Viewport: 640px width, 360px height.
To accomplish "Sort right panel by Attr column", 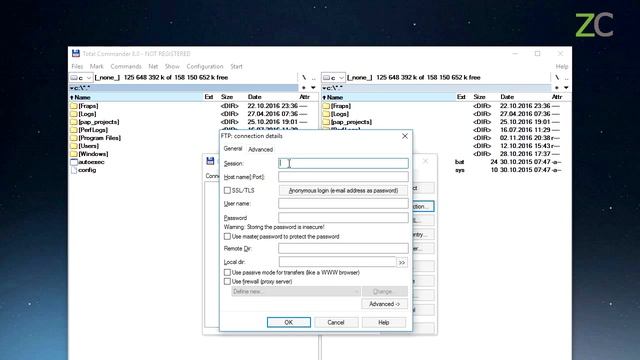I will pos(558,97).
